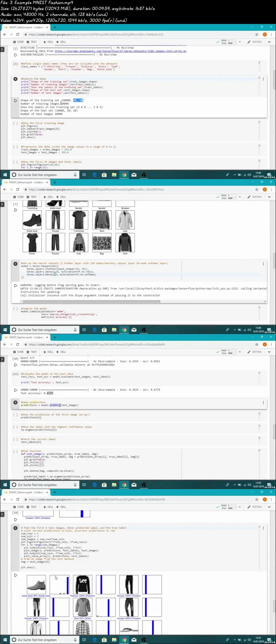Open options of the '#Make predictions' cell
Viewport: 276px width, 644px height.
tap(263, 402)
